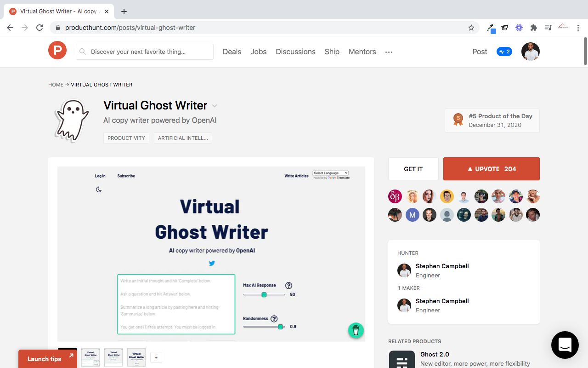
Task: Bookmark this page with the star icon
Action: [x=471, y=28]
